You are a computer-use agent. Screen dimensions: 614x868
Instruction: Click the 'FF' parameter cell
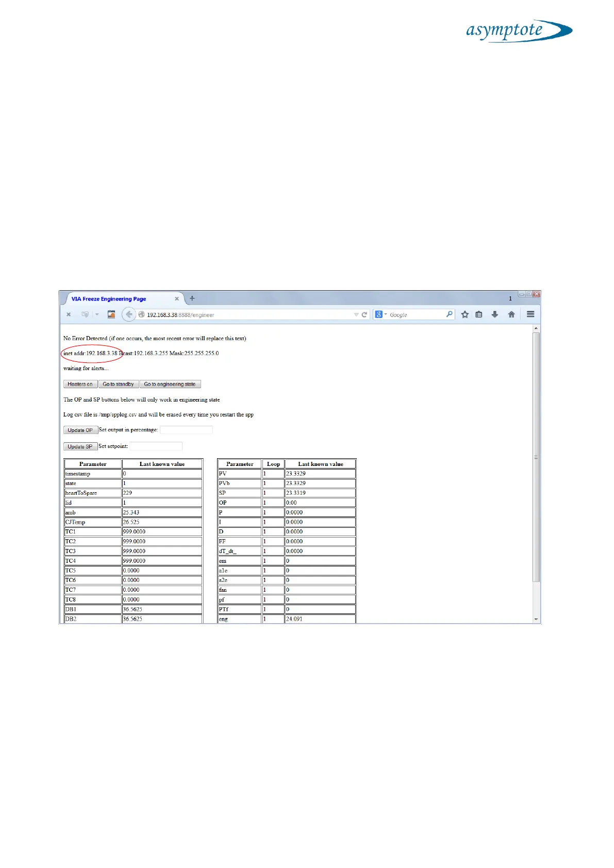[240, 541]
